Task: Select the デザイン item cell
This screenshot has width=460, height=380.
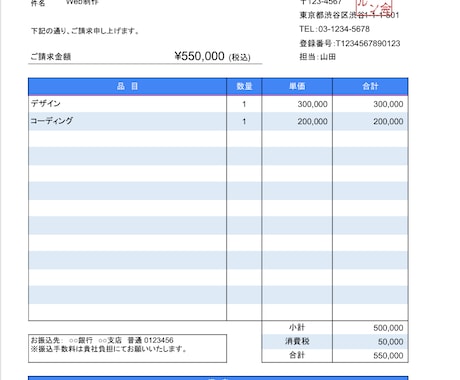Action: click(127, 104)
